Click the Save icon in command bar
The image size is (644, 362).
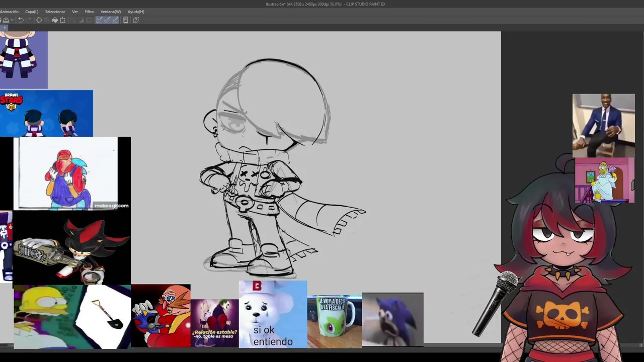(6, 20)
